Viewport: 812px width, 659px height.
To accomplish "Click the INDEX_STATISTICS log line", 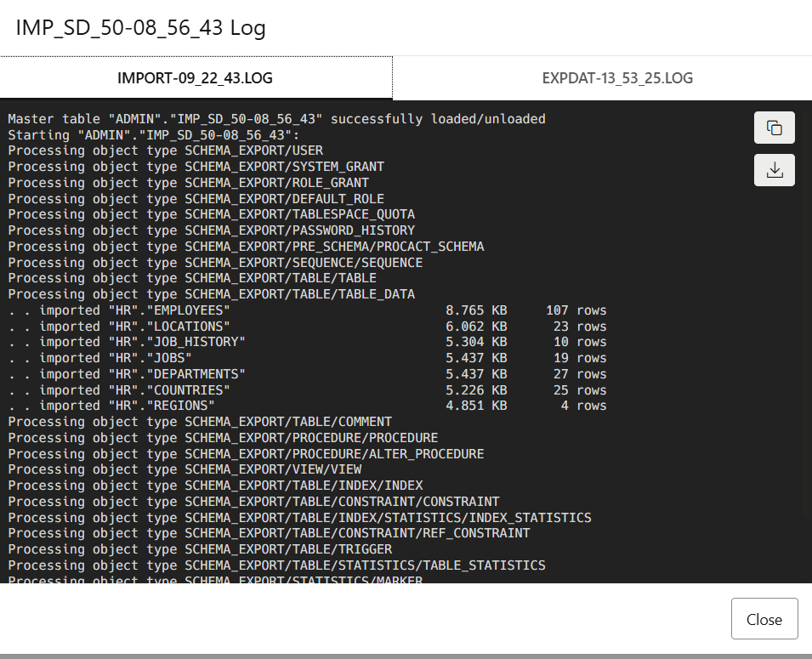I will point(300,518).
